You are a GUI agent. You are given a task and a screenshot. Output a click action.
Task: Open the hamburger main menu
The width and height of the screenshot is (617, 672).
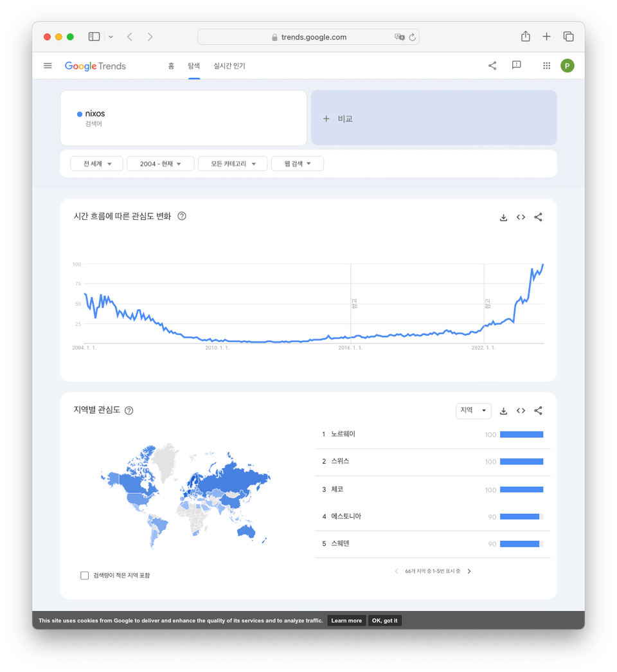(48, 66)
